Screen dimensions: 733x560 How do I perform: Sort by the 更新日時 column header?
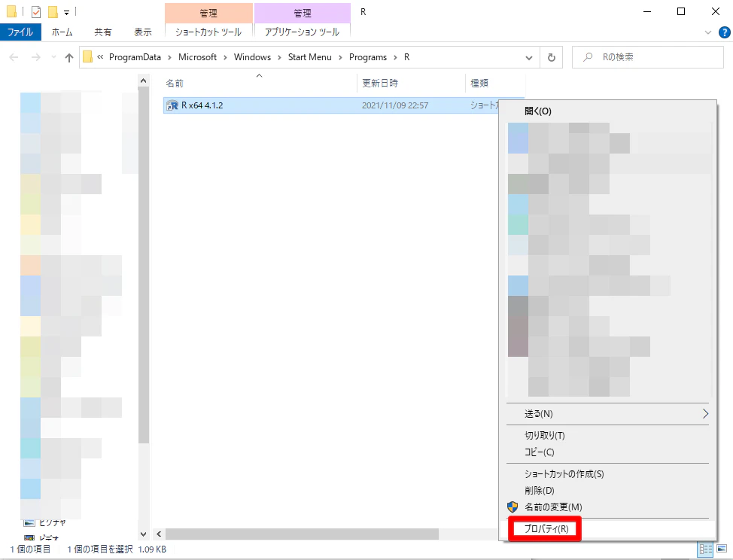(380, 84)
